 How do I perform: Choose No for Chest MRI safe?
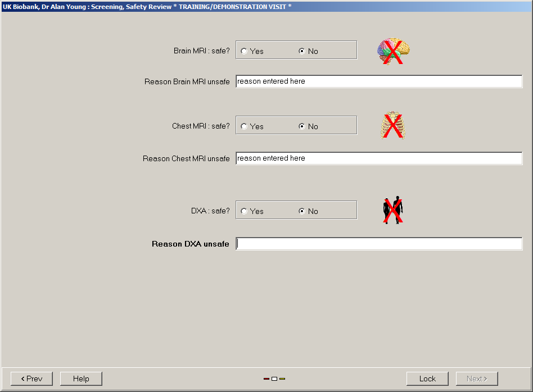pyautogui.click(x=302, y=126)
